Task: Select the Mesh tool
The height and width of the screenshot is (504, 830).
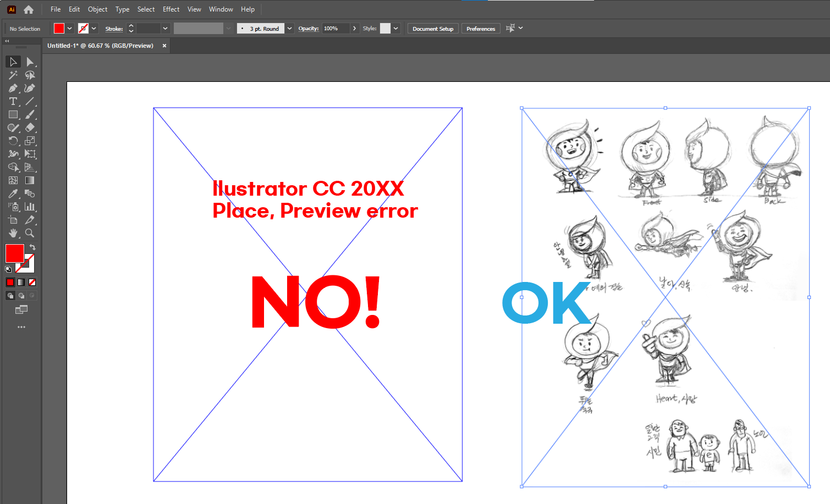Action: click(x=13, y=180)
